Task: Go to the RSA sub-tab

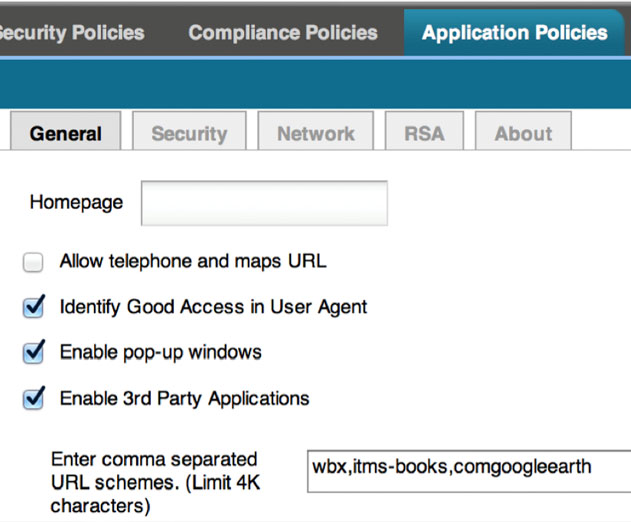Action: pos(424,131)
